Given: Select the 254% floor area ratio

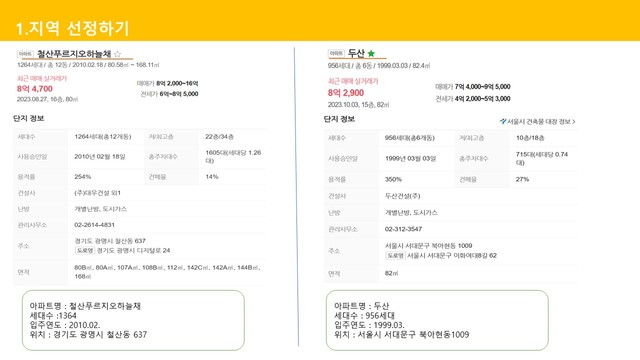Looking at the screenshot, I should (x=82, y=177).
